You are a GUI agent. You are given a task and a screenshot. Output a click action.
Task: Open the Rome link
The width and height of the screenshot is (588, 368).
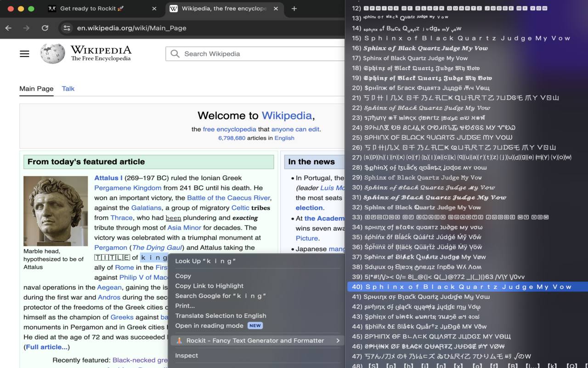point(124,268)
